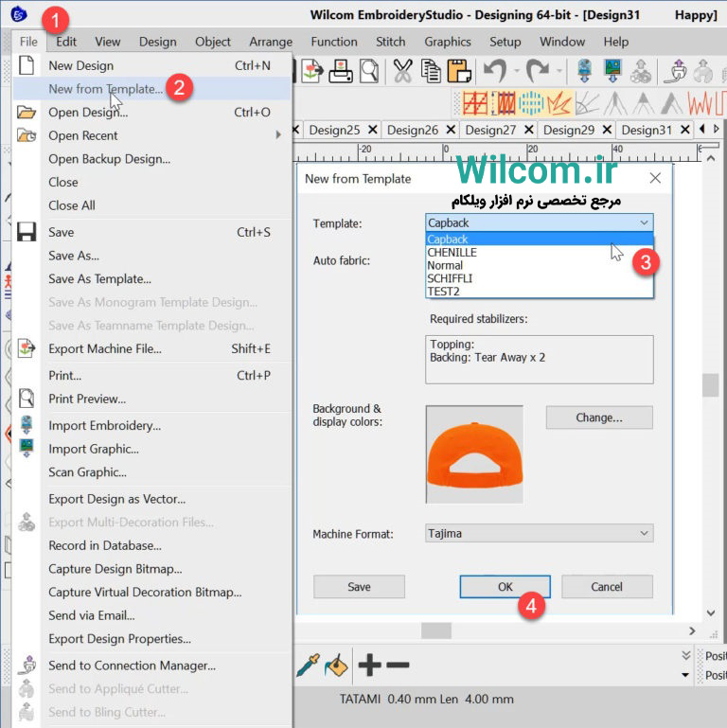The image size is (727, 728).
Task: Click the Paste clipboard icon
Action: click(459, 71)
